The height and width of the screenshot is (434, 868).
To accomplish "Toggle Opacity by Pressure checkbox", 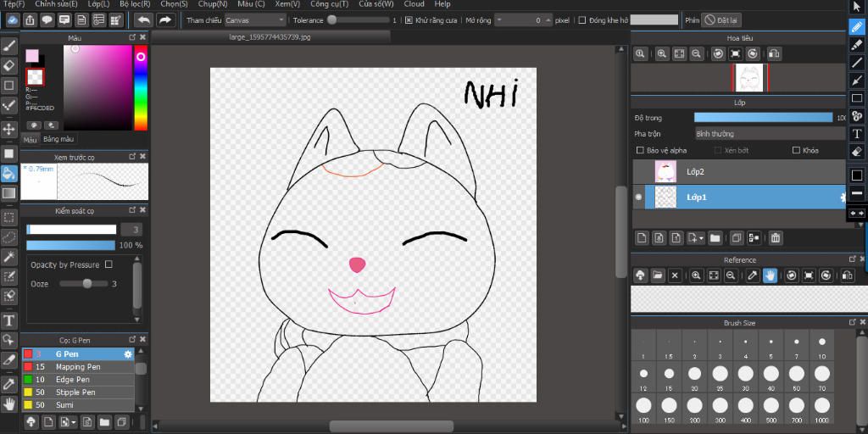I will tap(108, 264).
